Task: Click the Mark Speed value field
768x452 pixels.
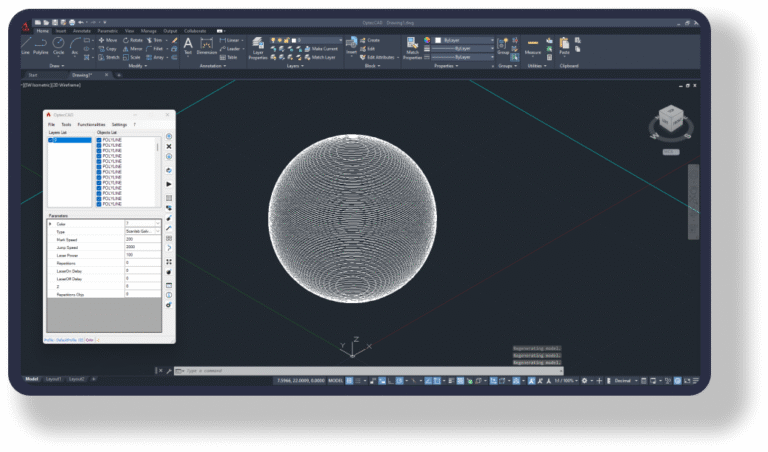Action: click(143, 239)
